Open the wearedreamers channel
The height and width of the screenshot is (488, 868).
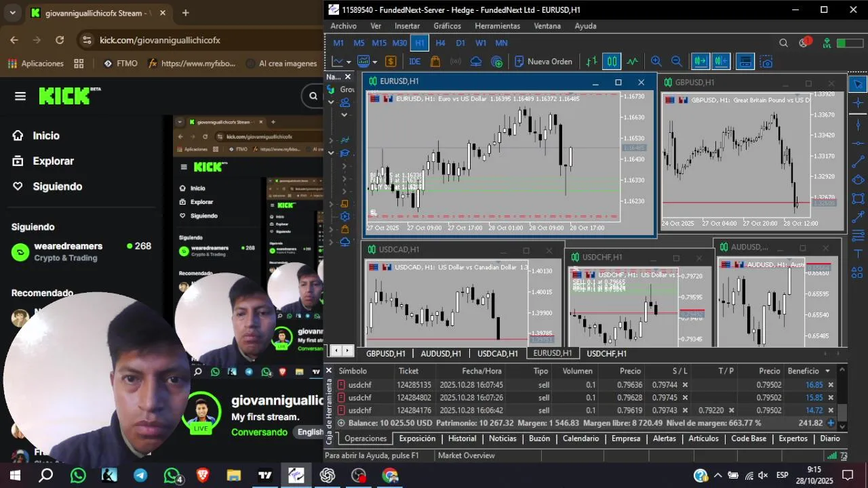tap(81, 251)
